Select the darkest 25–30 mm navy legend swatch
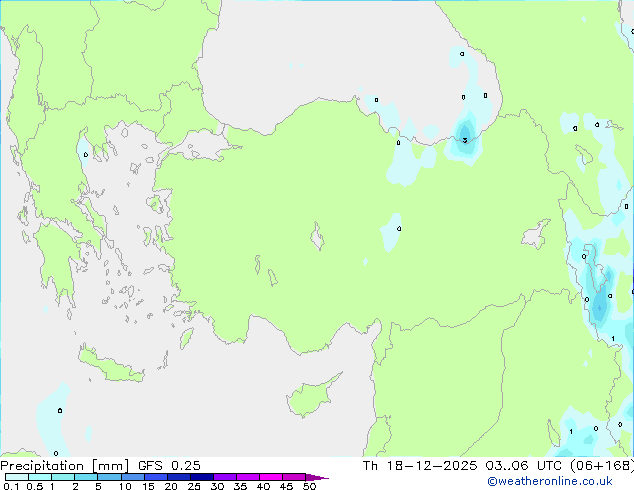This screenshot has width=634, height=490. pyautogui.click(x=203, y=478)
